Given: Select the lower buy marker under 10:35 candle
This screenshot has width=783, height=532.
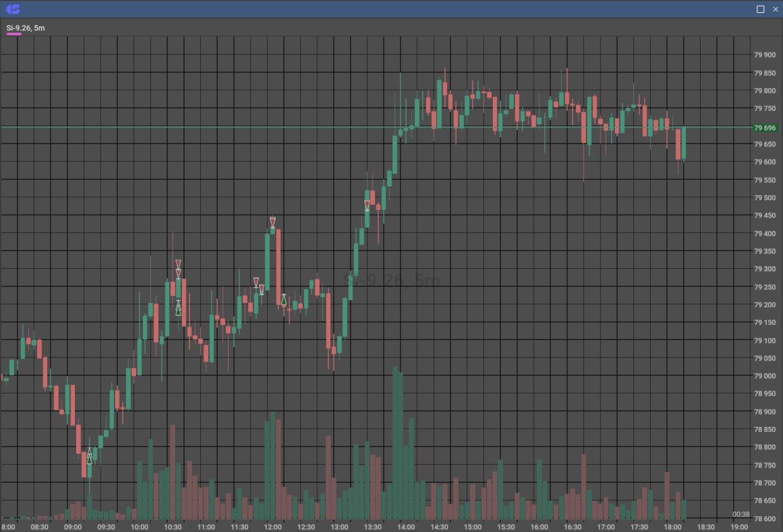Looking at the screenshot, I should pos(178,310).
